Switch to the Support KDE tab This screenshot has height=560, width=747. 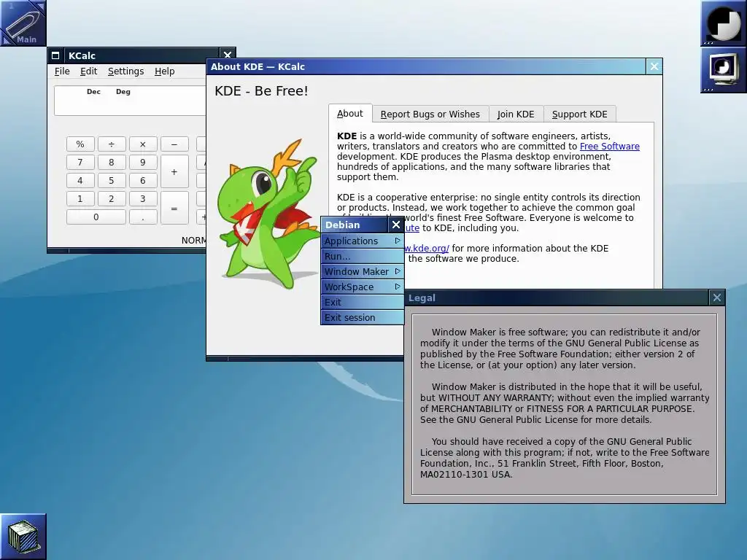point(580,114)
